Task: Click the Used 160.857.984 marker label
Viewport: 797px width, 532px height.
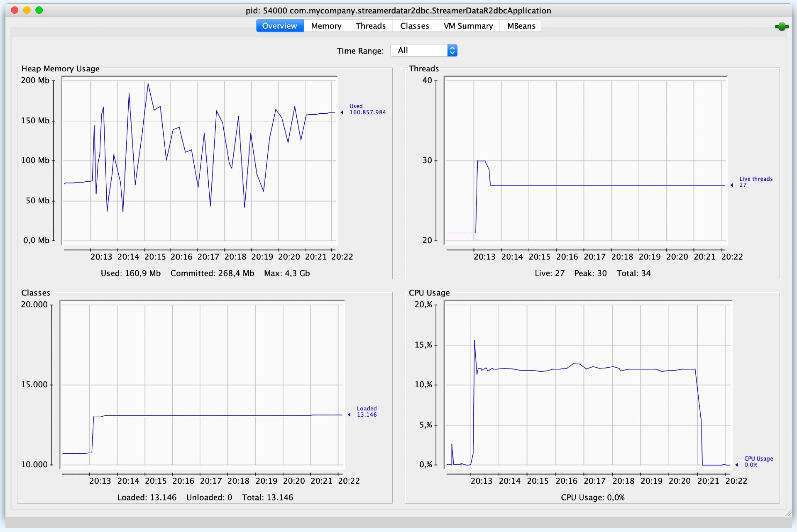Action: click(x=367, y=110)
